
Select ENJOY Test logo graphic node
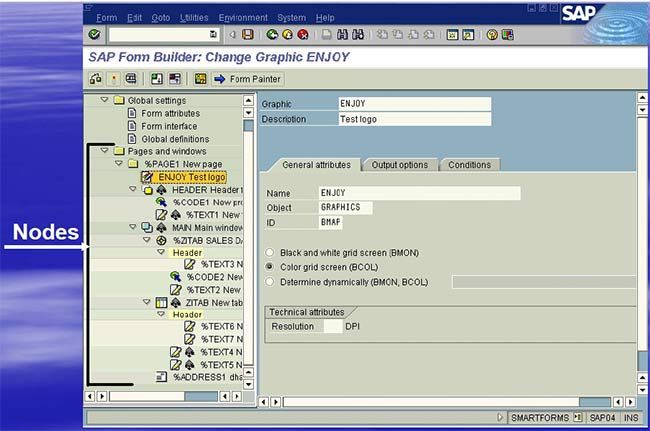click(192, 177)
